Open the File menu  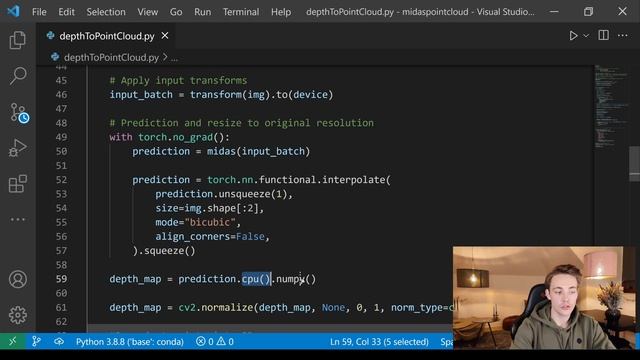[x=39, y=12]
